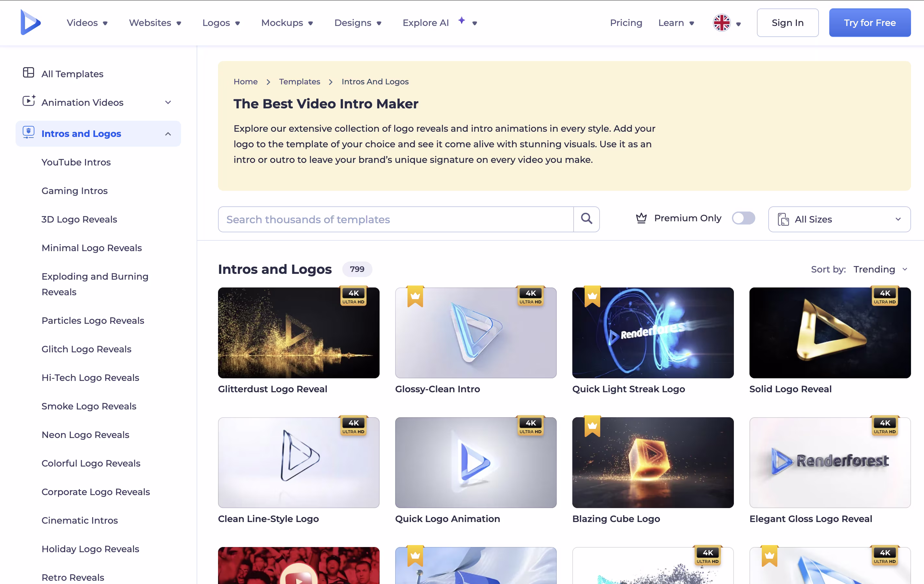Click the Renderforest logo icon

click(x=30, y=22)
